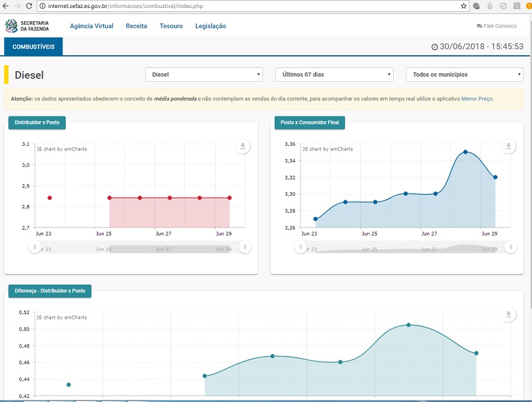This screenshot has height=402, width=532.
Task: Open the Receita menu item
Action: [136, 26]
